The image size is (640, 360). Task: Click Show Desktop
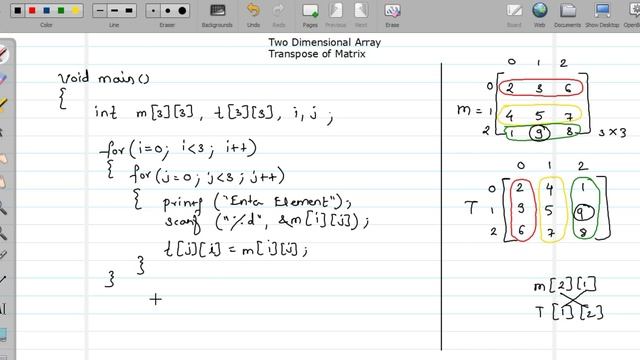602,15
